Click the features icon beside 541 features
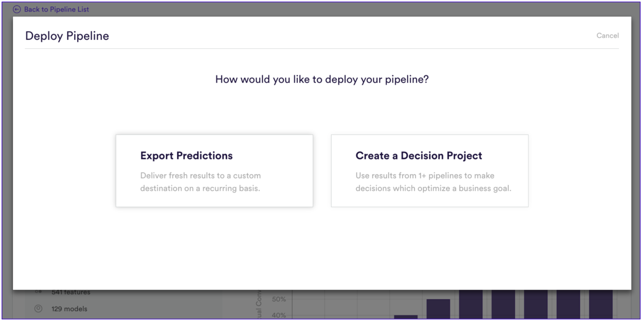Screen dimensions: 644x321 (x=38, y=291)
